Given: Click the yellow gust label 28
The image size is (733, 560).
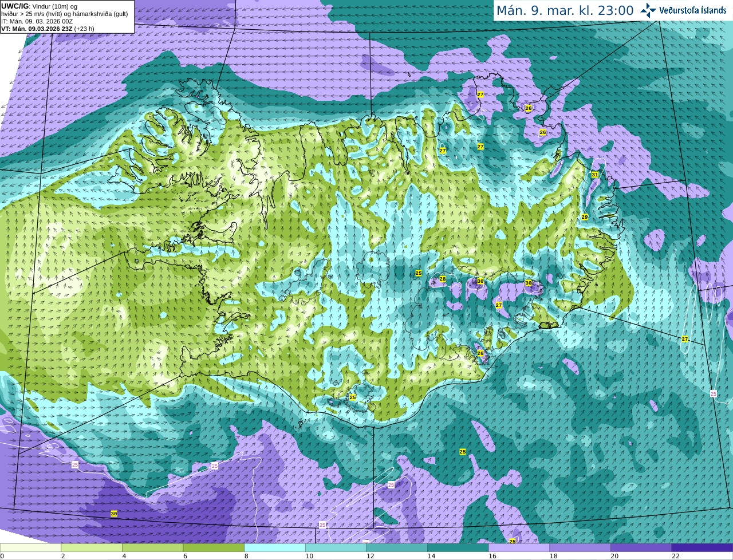Looking at the screenshot, I should point(443,279).
